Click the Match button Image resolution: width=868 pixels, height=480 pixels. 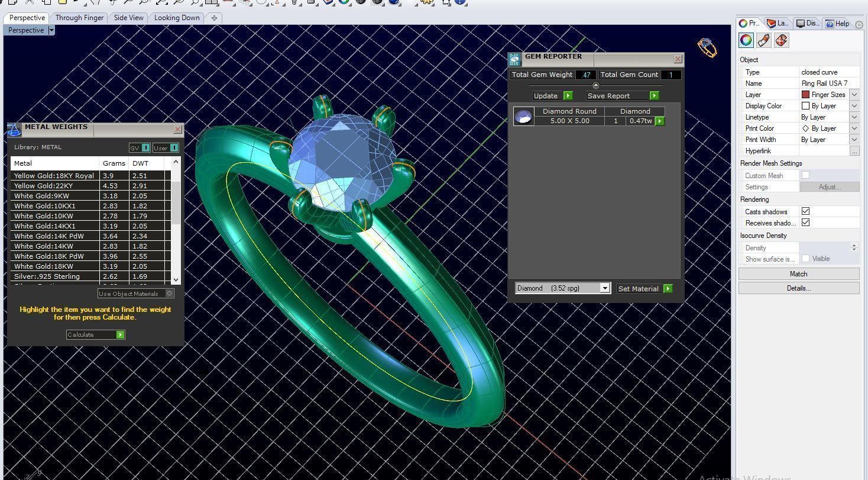pos(799,274)
